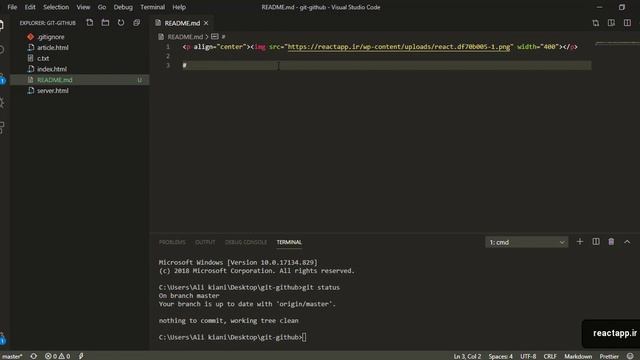Open the Help menu

point(179,7)
